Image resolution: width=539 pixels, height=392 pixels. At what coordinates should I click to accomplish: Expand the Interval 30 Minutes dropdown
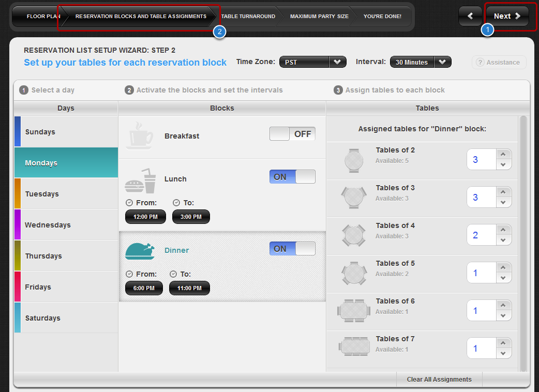pyautogui.click(x=420, y=62)
